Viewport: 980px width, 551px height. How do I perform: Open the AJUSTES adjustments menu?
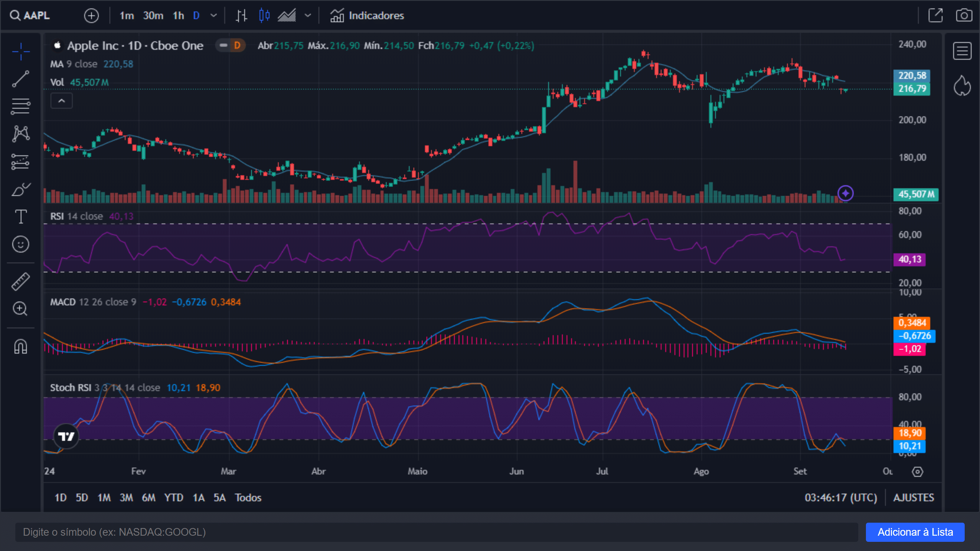coord(914,498)
